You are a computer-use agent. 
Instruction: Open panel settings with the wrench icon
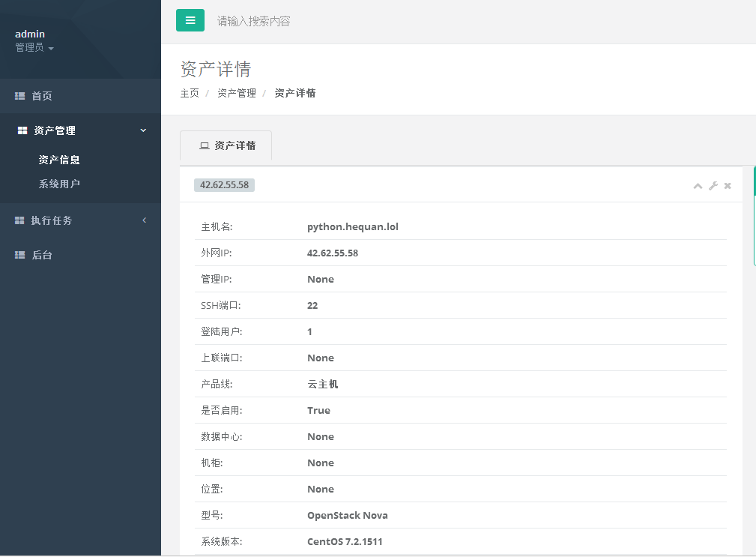point(713,186)
